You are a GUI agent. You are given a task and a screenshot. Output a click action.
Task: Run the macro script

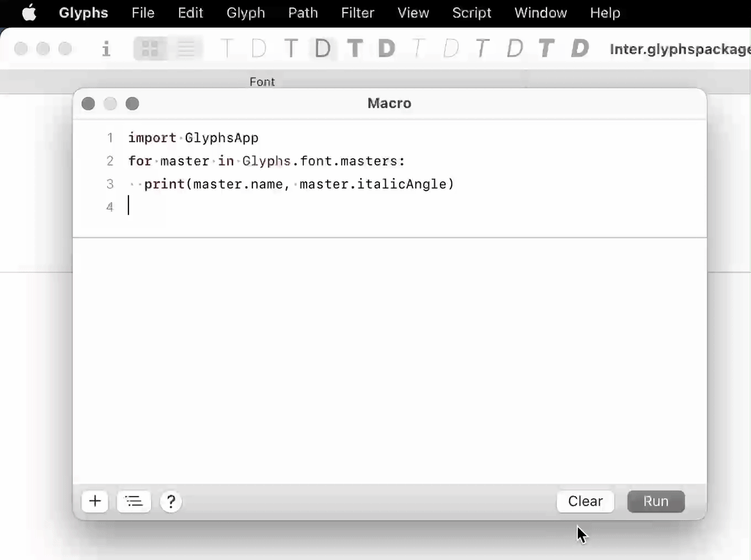656,501
